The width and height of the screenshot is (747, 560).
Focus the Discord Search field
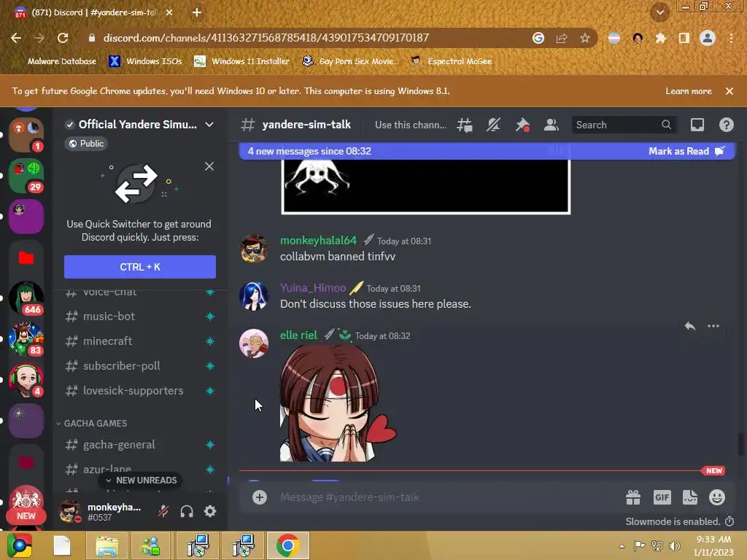tap(624, 125)
